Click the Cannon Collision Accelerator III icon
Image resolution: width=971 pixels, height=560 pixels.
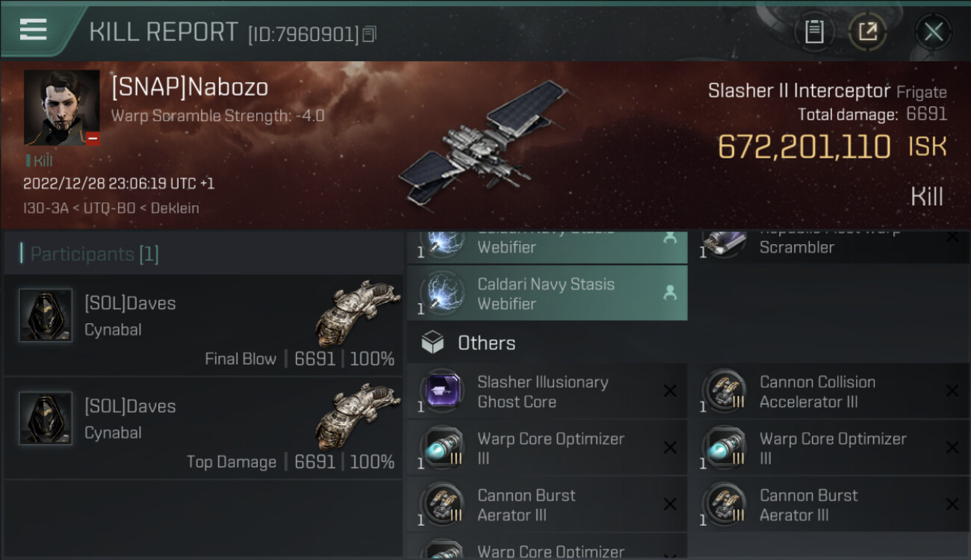tap(725, 392)
